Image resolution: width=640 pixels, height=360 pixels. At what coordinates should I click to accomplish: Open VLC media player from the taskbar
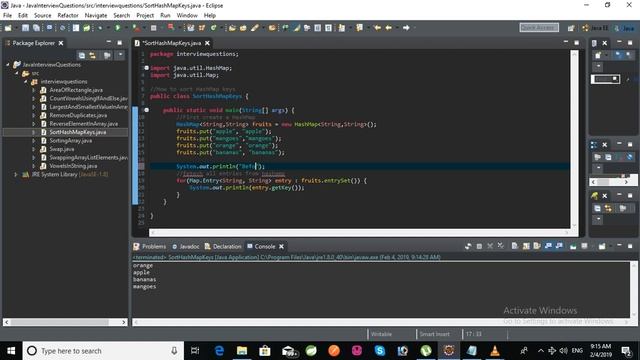pyautogui.click(x=494, y=351)
